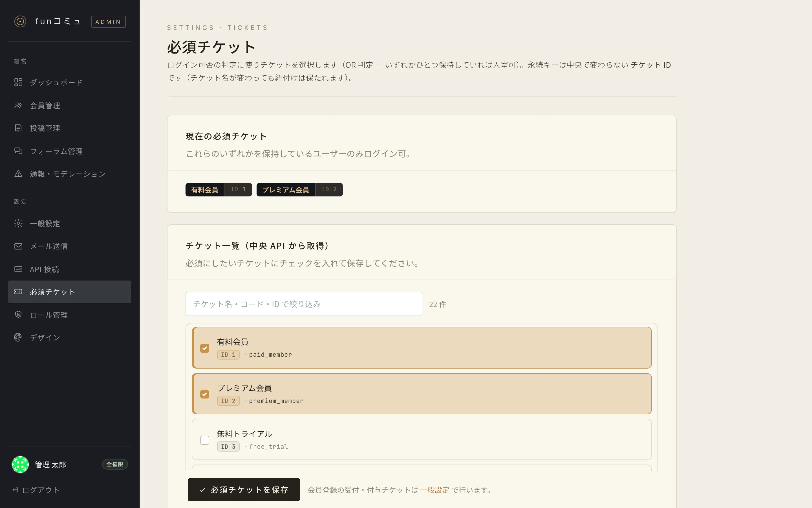The height and width of the screenshot is (508, 812).
Task: Click the 有料会員 ID 1 chip
Action: [219, 189]
